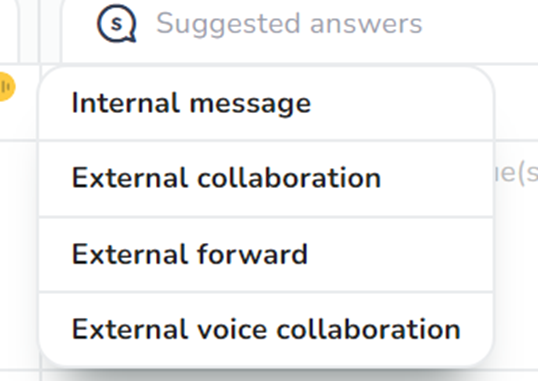The image size is (538, 381).
Task: Pick the last entry, External voice collaboration
Action: click(x=266, y=330)
